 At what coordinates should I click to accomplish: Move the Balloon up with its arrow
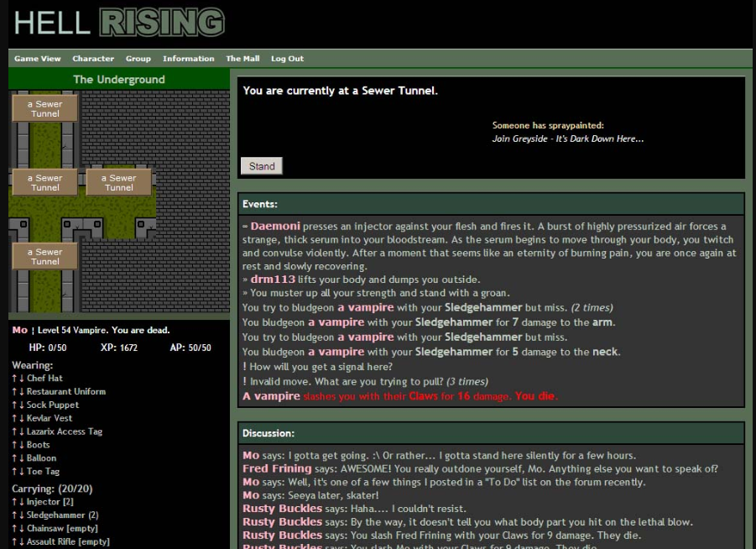pos(14,458)
